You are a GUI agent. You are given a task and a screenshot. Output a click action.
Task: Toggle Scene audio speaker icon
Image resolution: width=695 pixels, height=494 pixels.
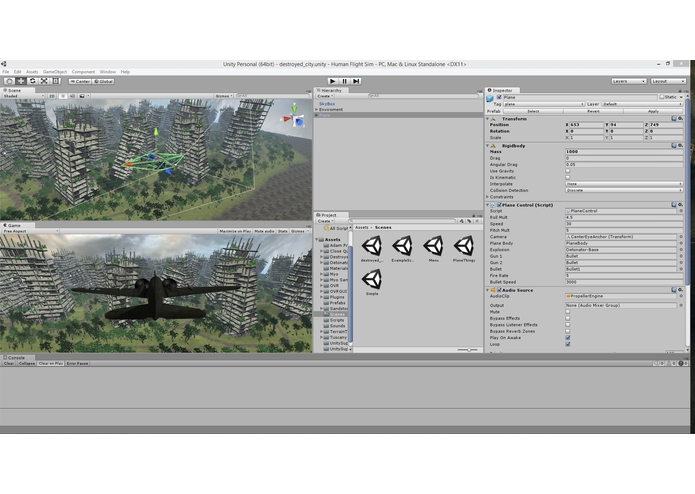pyautogui.click(x=72, y=96)
